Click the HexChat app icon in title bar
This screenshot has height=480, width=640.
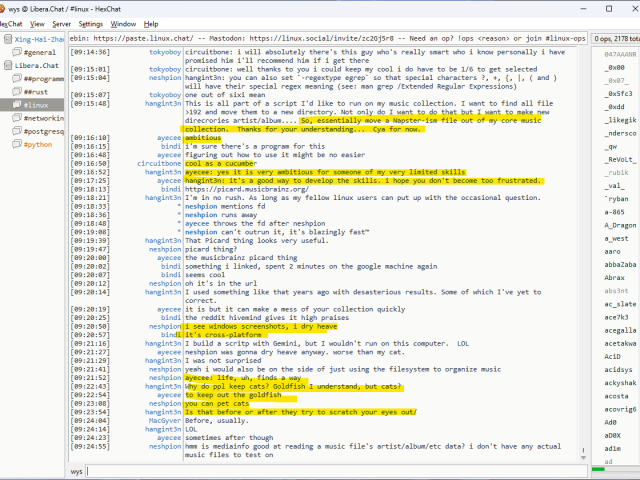[7, 8]
